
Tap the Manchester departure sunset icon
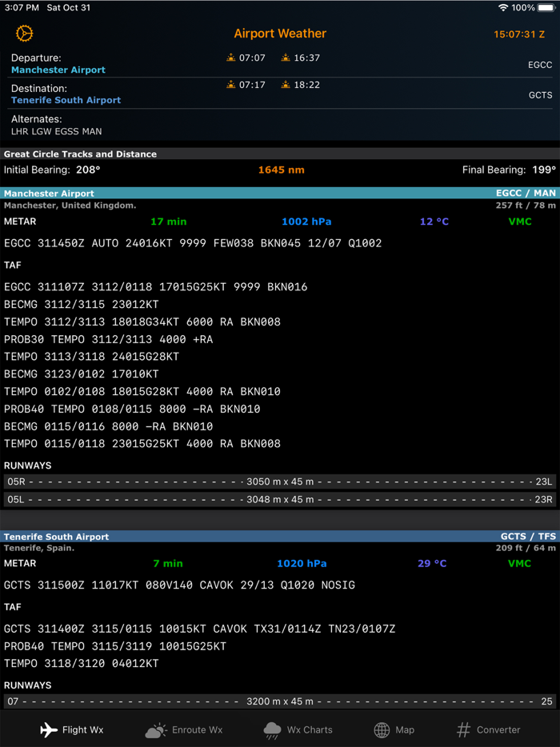click(286, 58)
